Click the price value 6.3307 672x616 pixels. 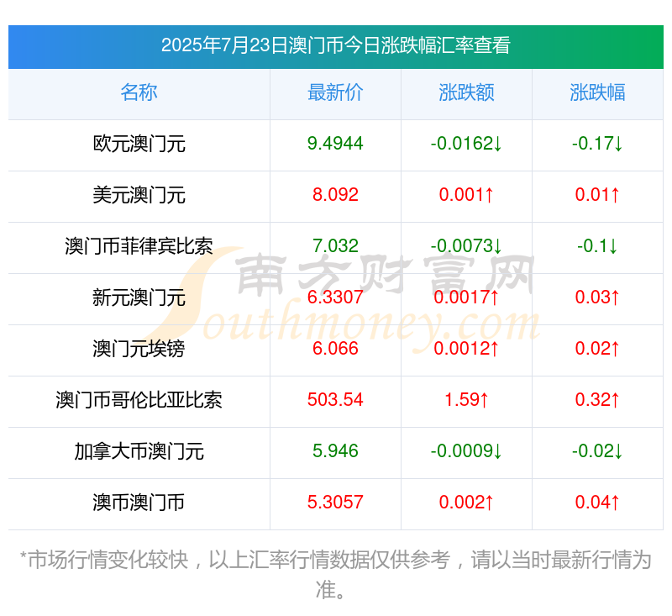(335, 297)
